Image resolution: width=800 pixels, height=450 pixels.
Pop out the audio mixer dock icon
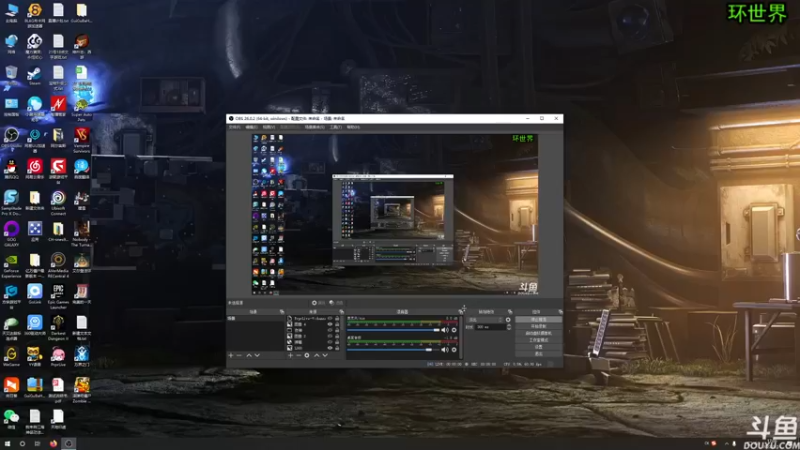(x=460, y=312)
